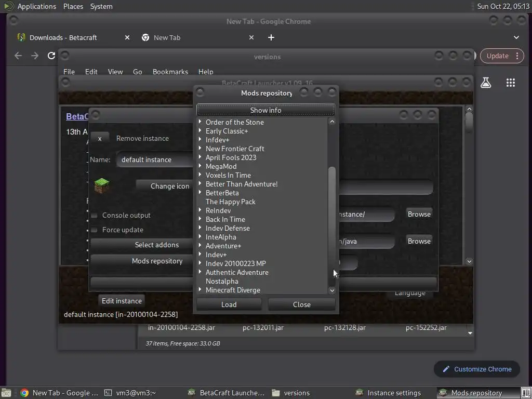Click the instance Name input field

pos(155,159)
